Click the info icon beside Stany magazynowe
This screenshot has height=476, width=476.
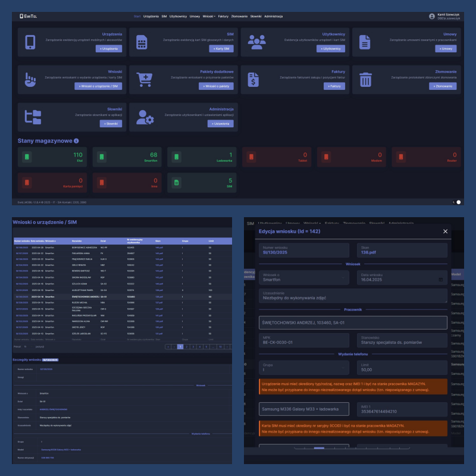(x=76, y=141)
